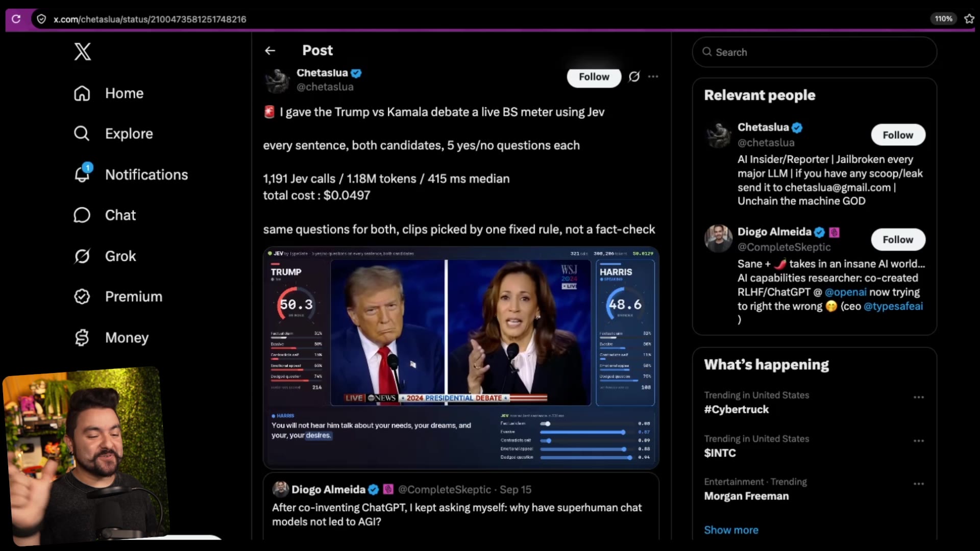Open the quoted Diogo Almeida post
980x551 pixels.
(x=461, y=506)
